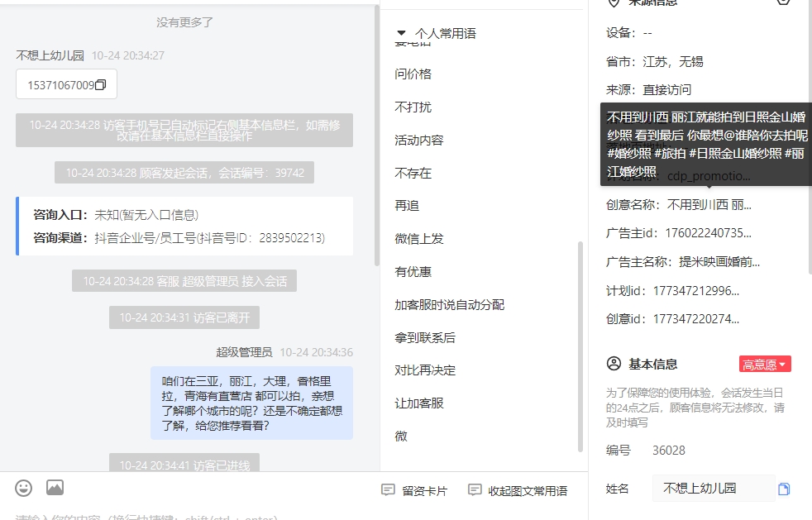Select the 有优惠 quick phrase
812x520 pixels.
(413, 272)
